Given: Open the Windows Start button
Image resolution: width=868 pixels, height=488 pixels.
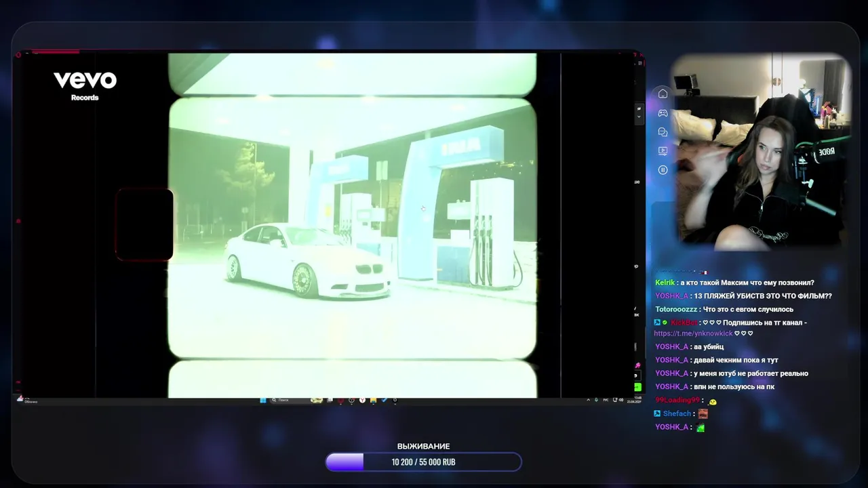Looking at the screenshot, I should pyautogui.click(x=263, y=400).
